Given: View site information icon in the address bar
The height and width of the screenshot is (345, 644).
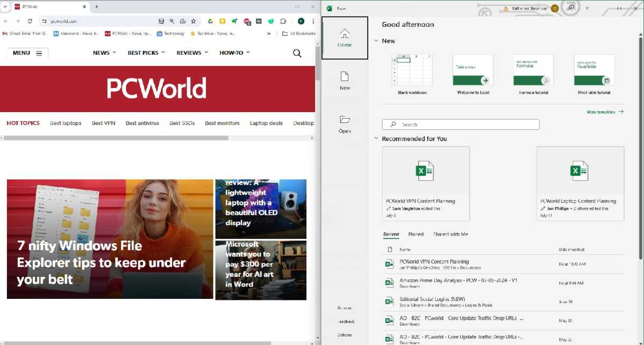Looking at the screenshot, I should click(45, 21).
